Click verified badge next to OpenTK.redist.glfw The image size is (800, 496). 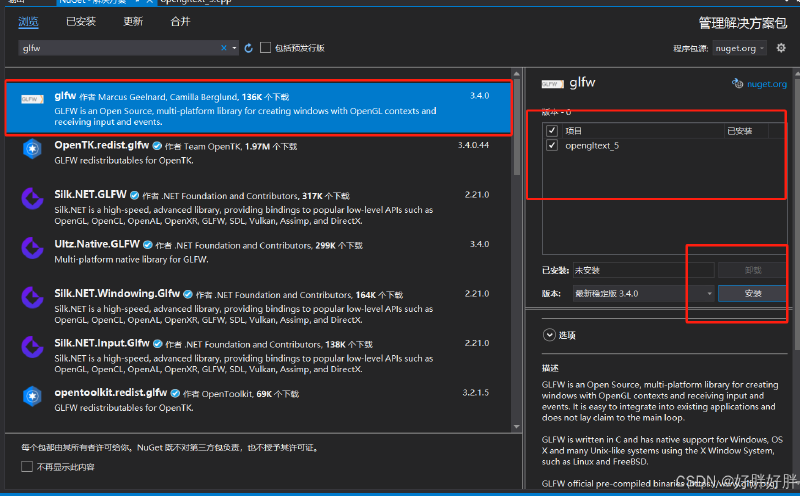[x=157, y=146]
